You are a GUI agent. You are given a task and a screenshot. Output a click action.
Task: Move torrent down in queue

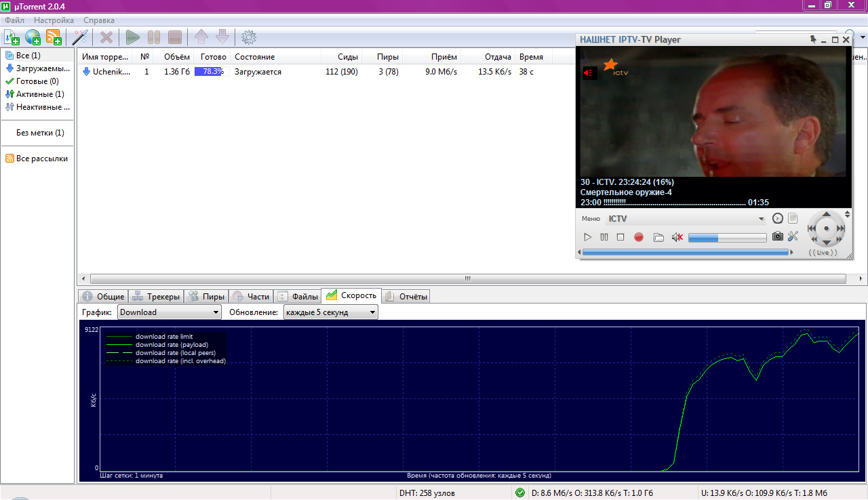point(222,37)
